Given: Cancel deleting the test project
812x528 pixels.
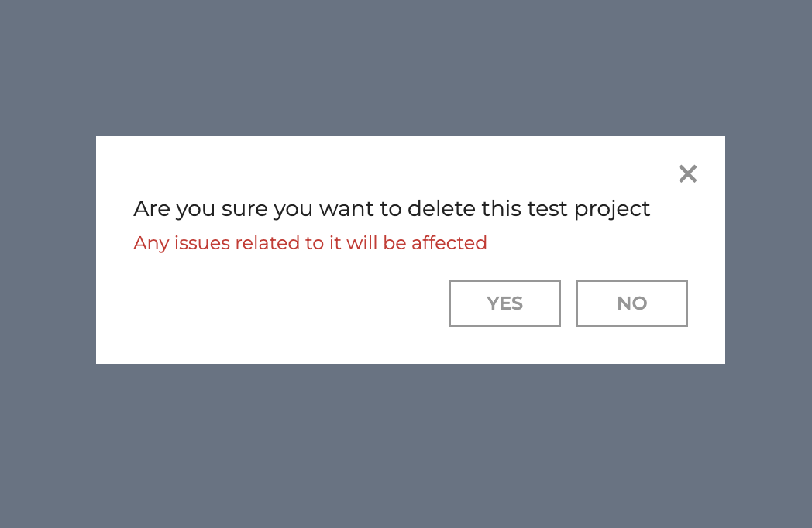Looking at the screenshot, I should [631, 303].
